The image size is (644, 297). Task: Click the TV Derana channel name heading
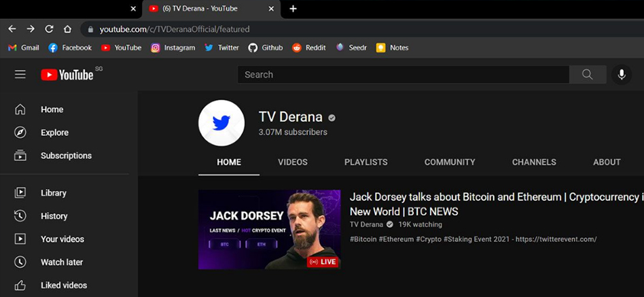click(290, 117)
